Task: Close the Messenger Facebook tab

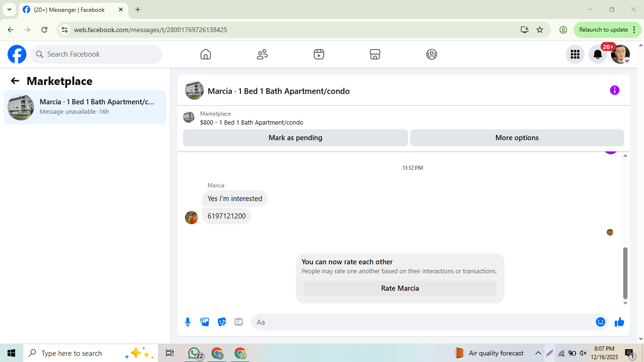Action: click(x=121, y=9)
